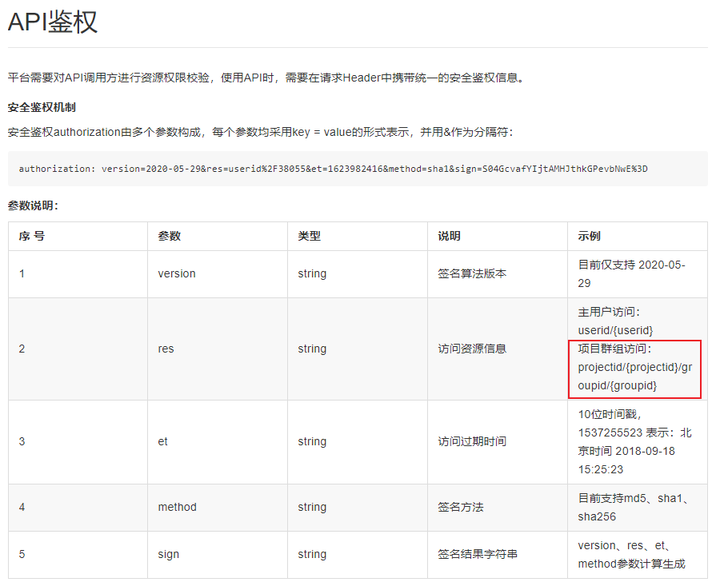Image resolution: width=728 pixels, height=586 pixels.
Task: Click the sentence about key = value format
Action: pos(261,132)
